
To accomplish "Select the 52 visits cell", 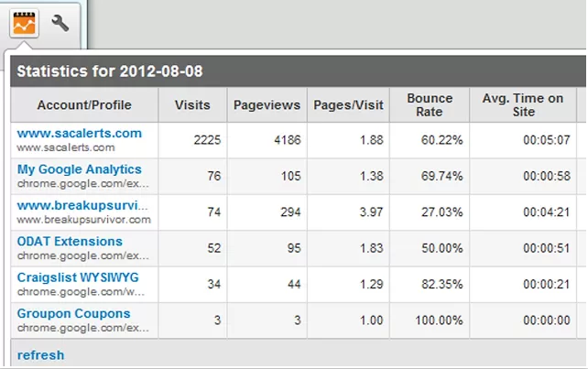I will click(x=214, y=248).
